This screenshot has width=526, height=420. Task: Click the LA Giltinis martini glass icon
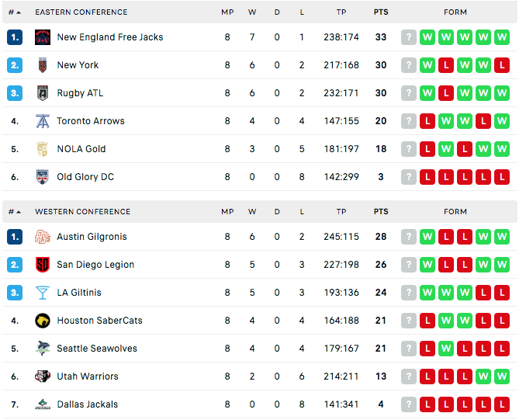(x=43, y=293)
